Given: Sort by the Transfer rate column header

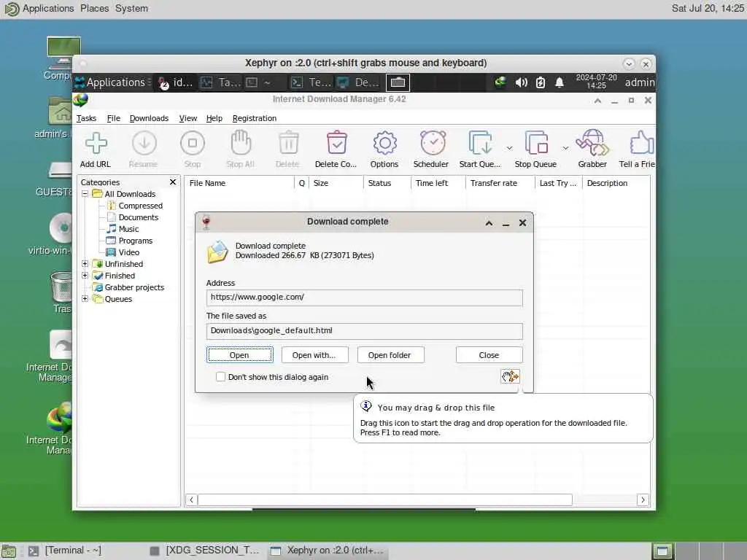Looking at the screenshot, I should tap(500, 183).
